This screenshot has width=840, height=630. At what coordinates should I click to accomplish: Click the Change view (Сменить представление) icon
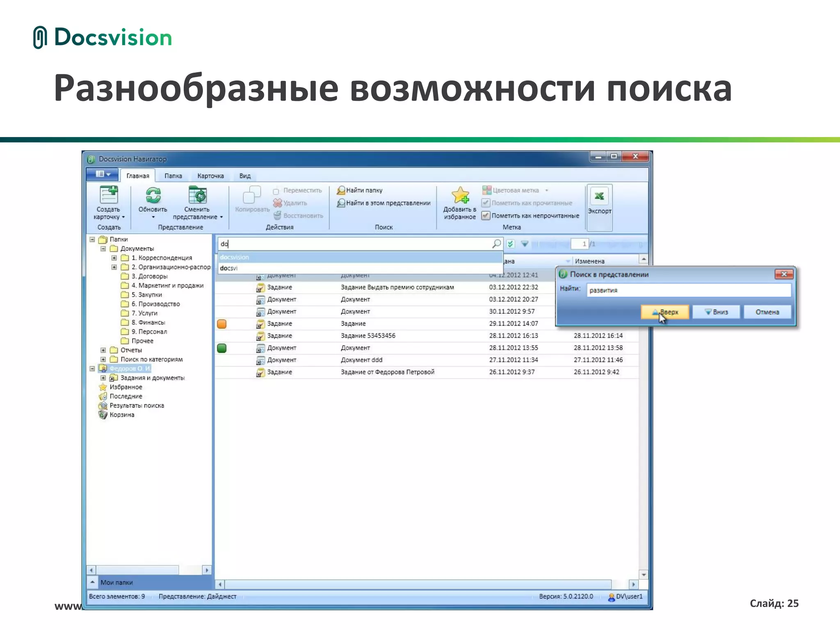197,195
